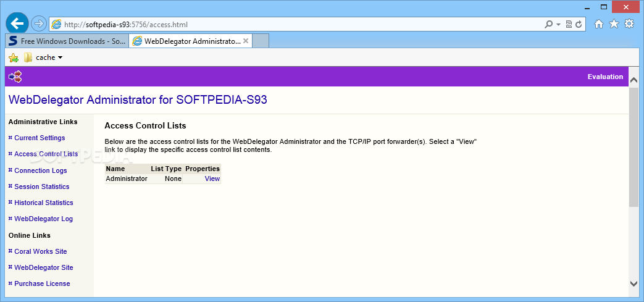Screen dimensions: 644x302
Task: Click the browser Back arrow button
Action: 17,24
